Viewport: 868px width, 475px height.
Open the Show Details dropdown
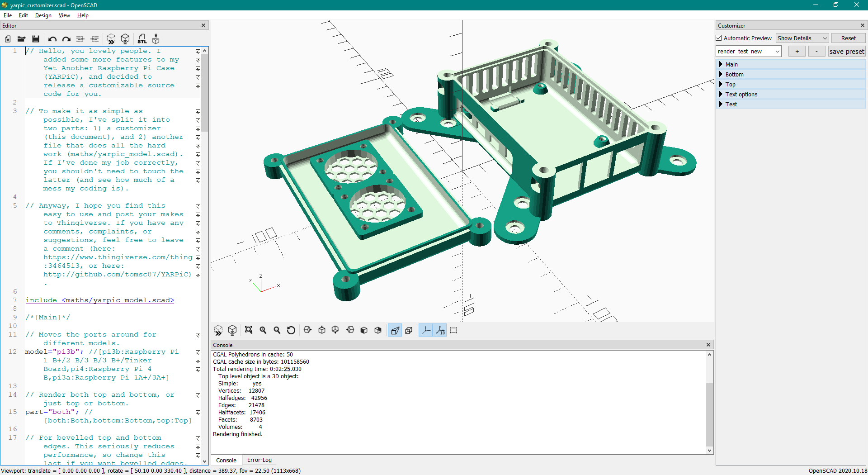[x=802, y=38]
